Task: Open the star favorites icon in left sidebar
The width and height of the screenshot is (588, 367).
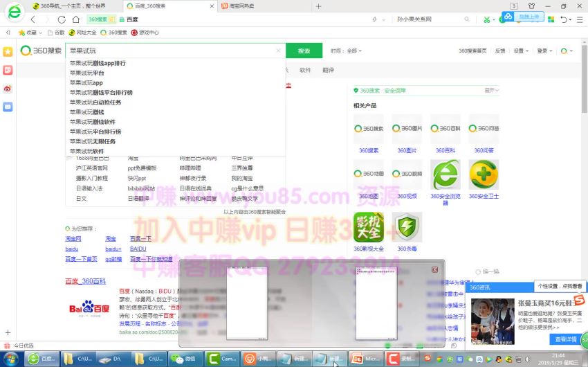Action: tap(8, 51)
